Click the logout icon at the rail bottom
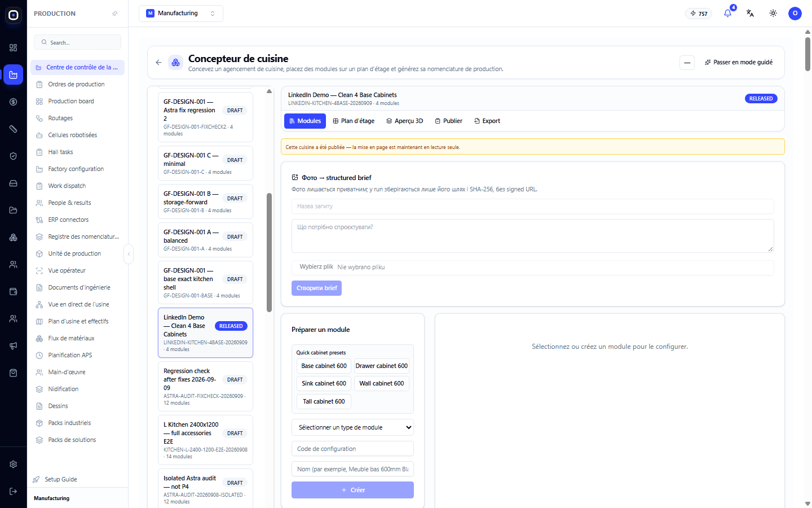 (14, 492)
